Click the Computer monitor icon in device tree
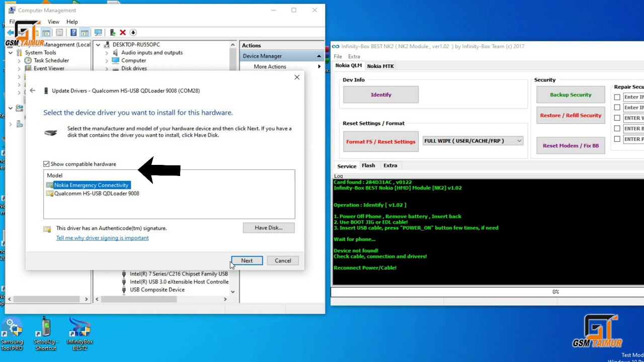This screenshot has width=644, height=362. point(115,60)
